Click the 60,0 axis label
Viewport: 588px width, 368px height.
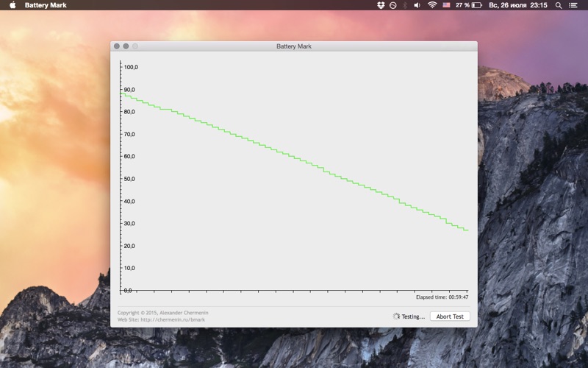[x=129, y=156]
